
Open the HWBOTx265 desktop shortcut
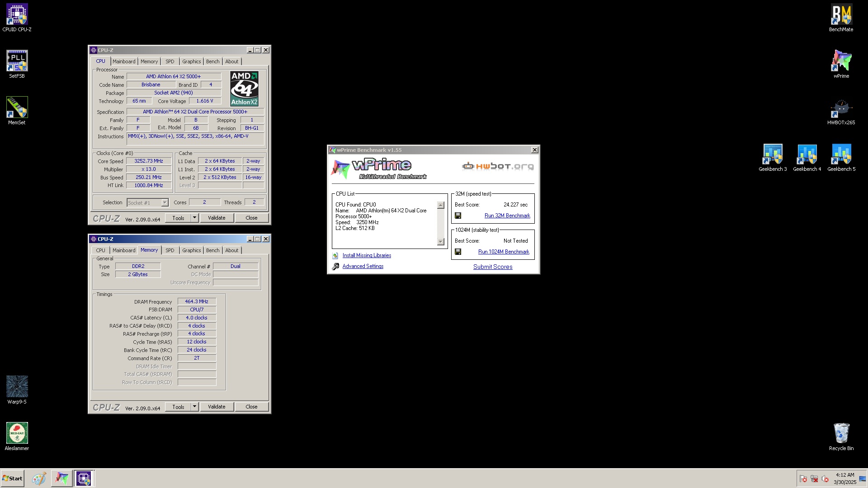tap(841, 111)
